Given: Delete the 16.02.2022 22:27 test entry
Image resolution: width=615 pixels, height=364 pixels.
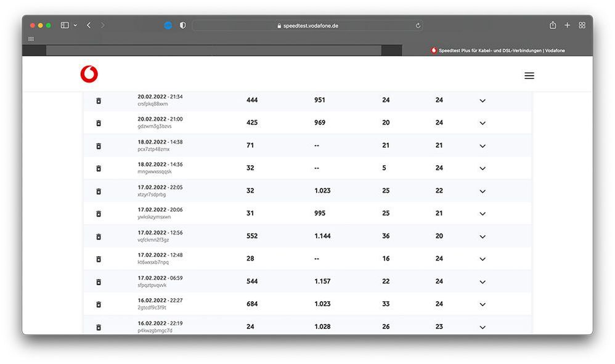Looking at the screenshot, I should 99,304.
